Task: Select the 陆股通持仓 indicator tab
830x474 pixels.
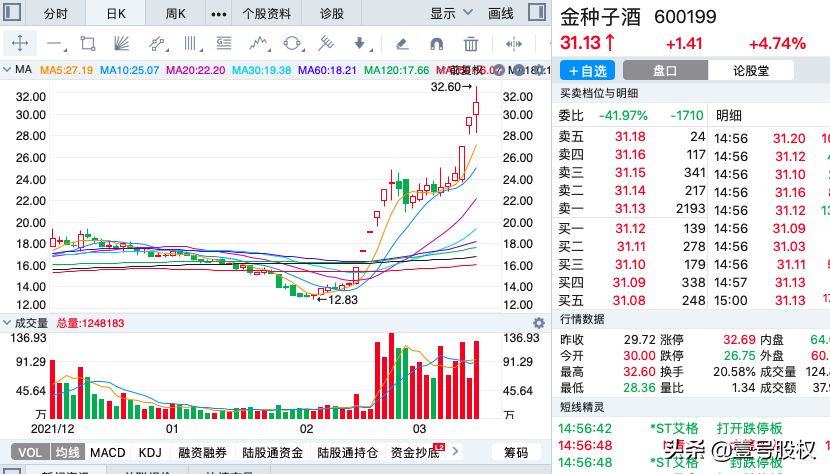Action: 347,453
